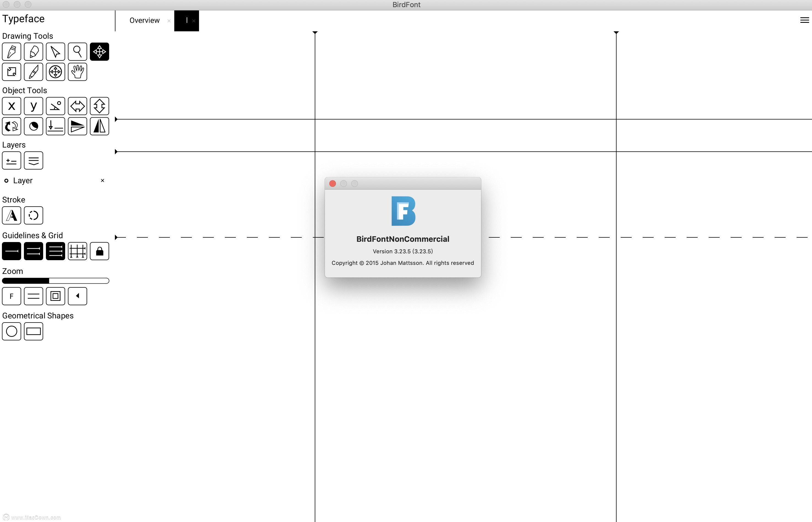
Task: Select the brush-shaped cutting tool
Action: (x=34, y=72)
